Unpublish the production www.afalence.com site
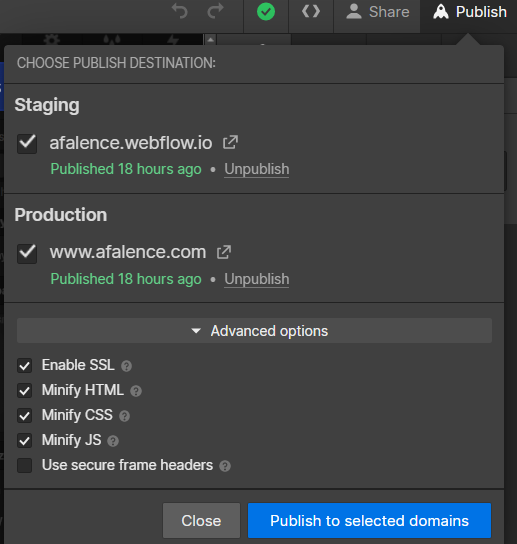Image resolution: width=517 pixels, height=544 pixels. [x=256, y=279]
